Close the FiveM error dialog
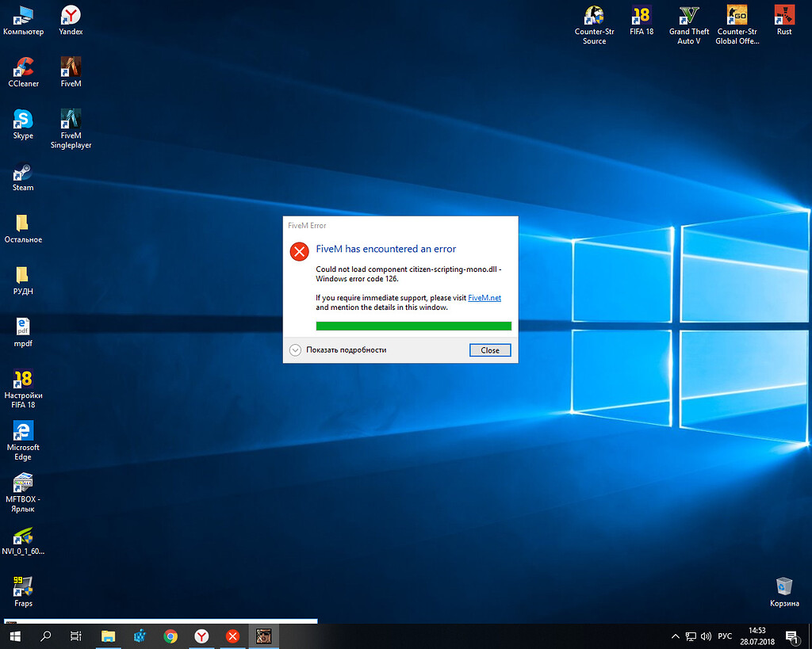 489,349
